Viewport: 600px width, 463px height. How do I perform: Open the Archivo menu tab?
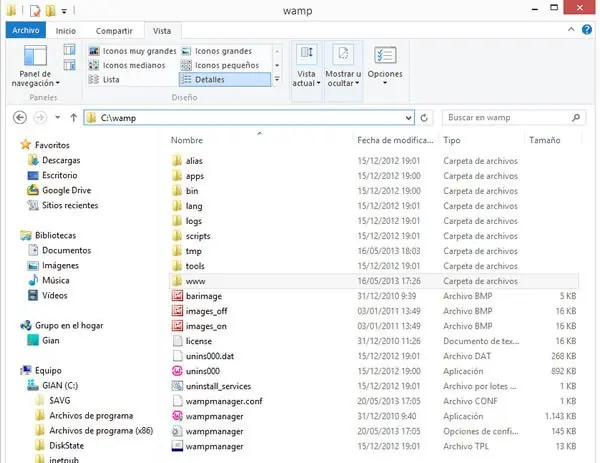tap(26, 30)
